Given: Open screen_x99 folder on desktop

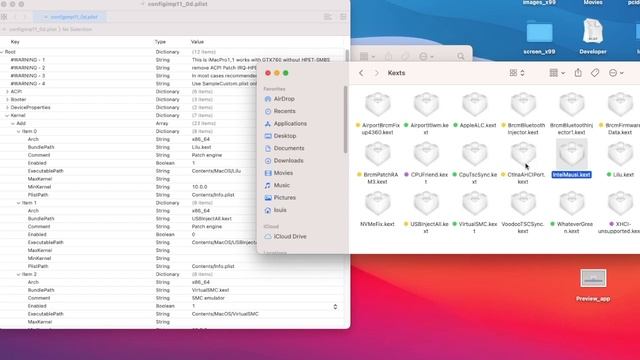Looking at the screenshot, I should pos(539,38).
